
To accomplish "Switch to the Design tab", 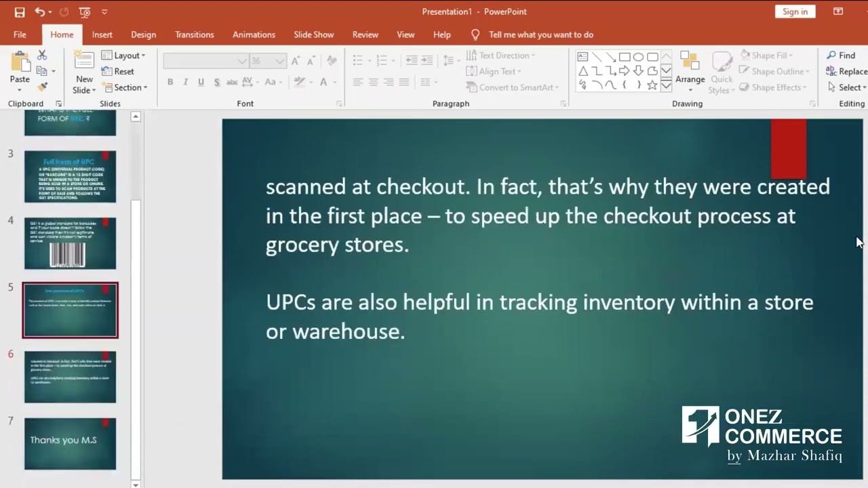I will [x=143, y=35].
